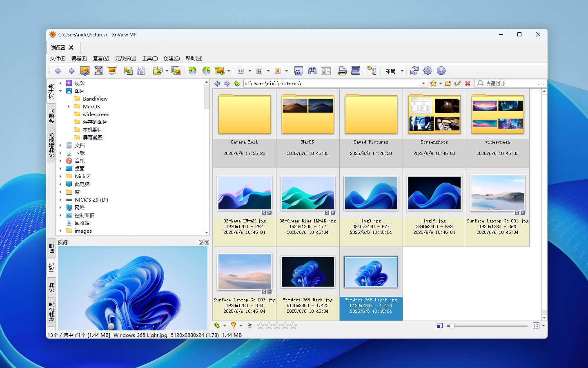Select the widescreen folder in the tree

coord(96,114)
